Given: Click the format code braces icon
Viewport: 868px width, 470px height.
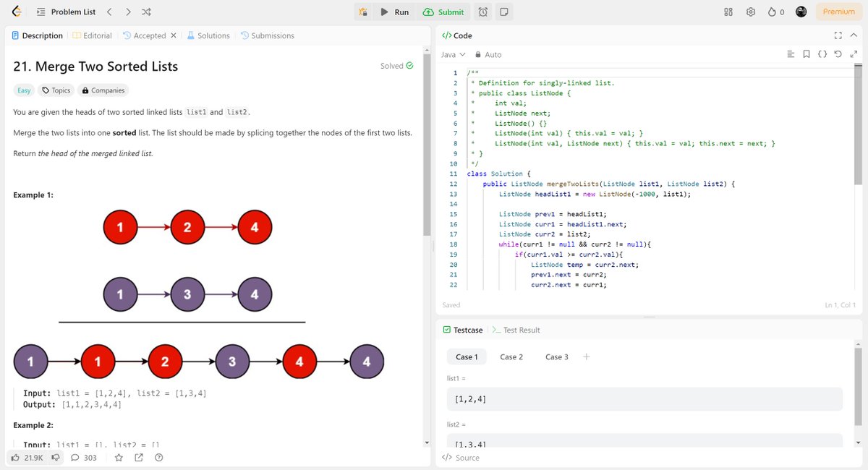Looking at the screenshot, I should pyautogui.click(x=822, y=54).
